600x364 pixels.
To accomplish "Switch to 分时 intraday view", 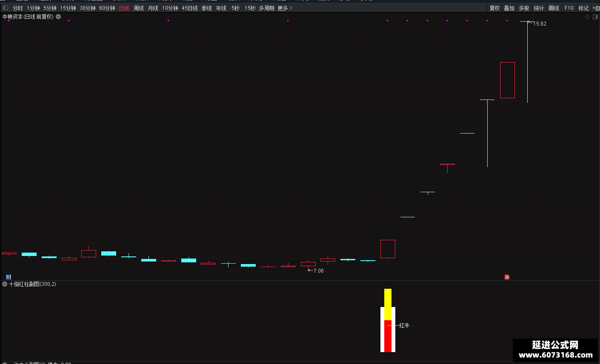I will tap(17, 8).
